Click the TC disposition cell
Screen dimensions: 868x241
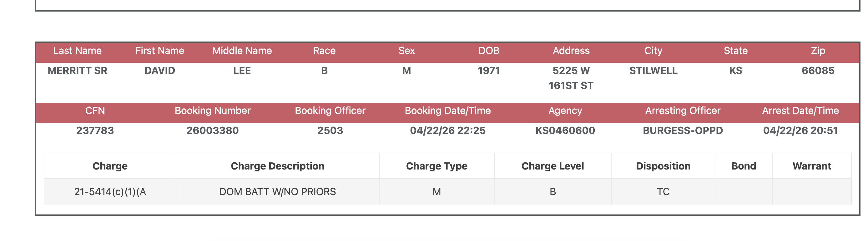pos(663,192)
